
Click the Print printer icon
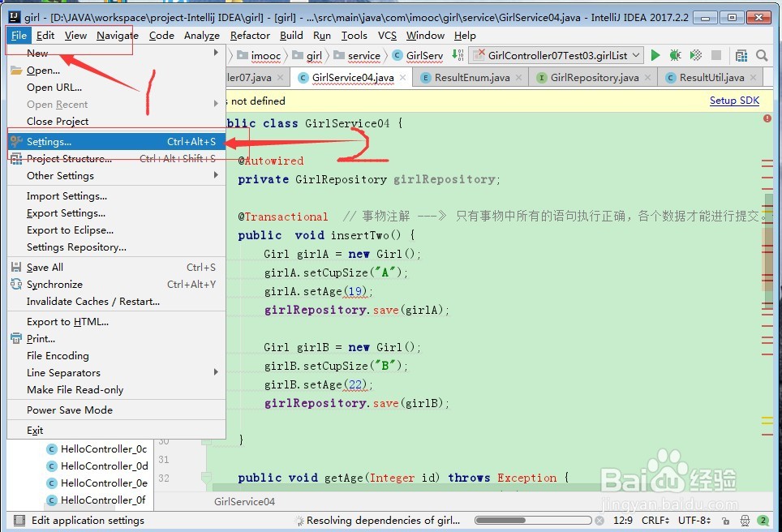click(16, 338)
